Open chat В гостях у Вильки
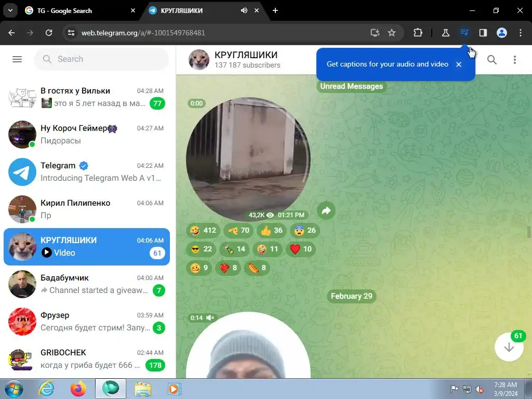 click(87, 97)
